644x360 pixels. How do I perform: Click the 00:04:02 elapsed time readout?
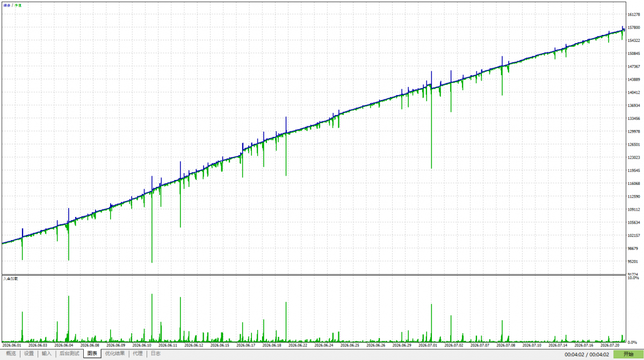574,354
